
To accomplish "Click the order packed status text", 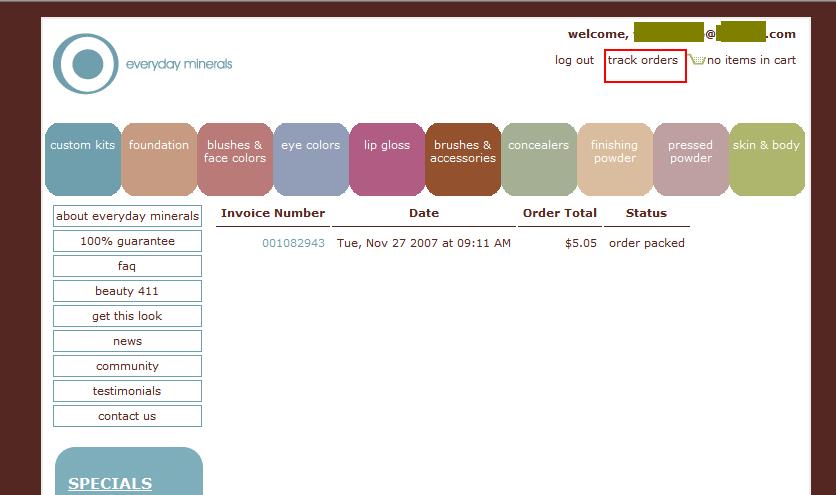I will (x=647, y=243).
